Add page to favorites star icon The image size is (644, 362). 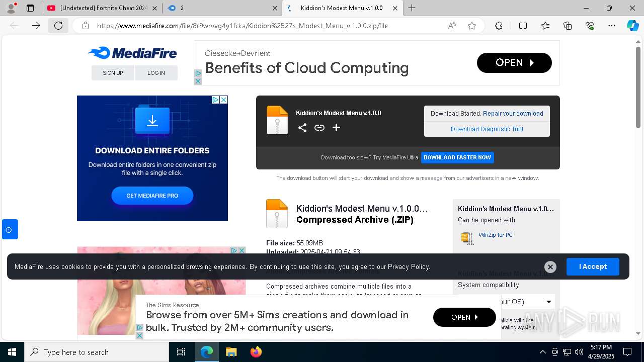pyautogui.click(x=472, y=26)
